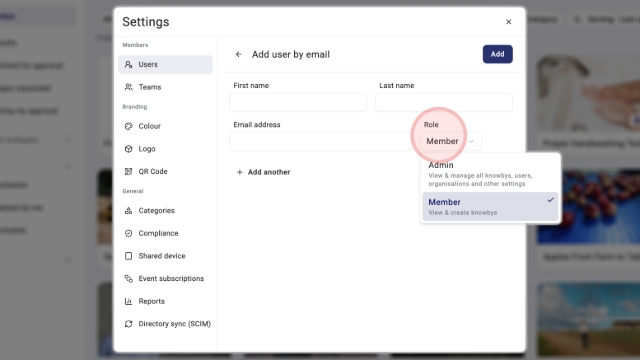This screenshot has width=640, height=360.
Task: Click the plus icon beside Add another
Action: (240, 172)
